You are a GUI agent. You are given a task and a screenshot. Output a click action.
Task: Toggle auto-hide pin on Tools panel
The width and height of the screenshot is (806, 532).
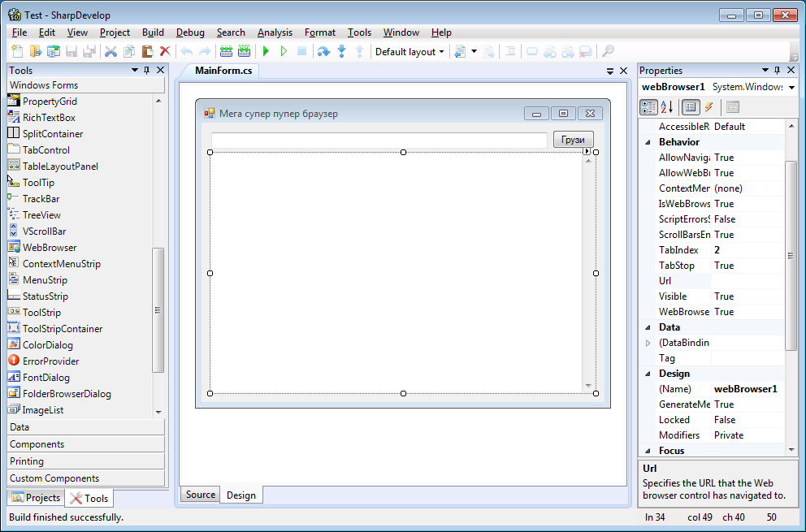point(147,71)
